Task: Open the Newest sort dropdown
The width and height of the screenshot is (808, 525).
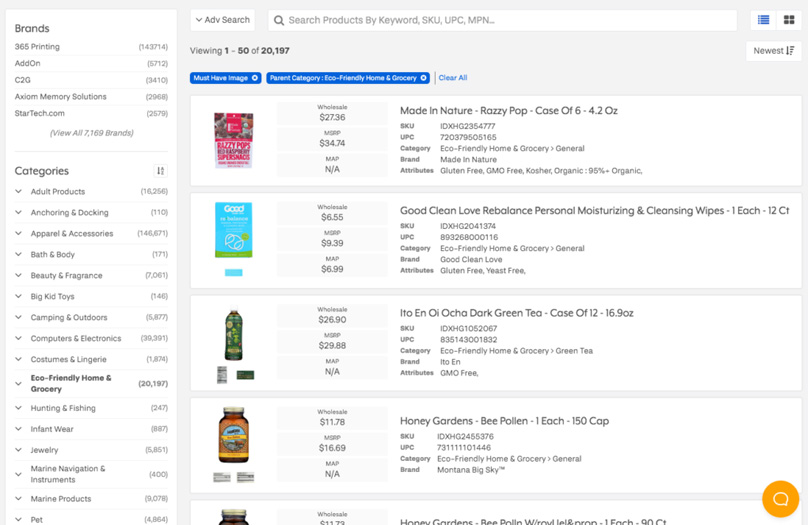Action: (774, 51)
